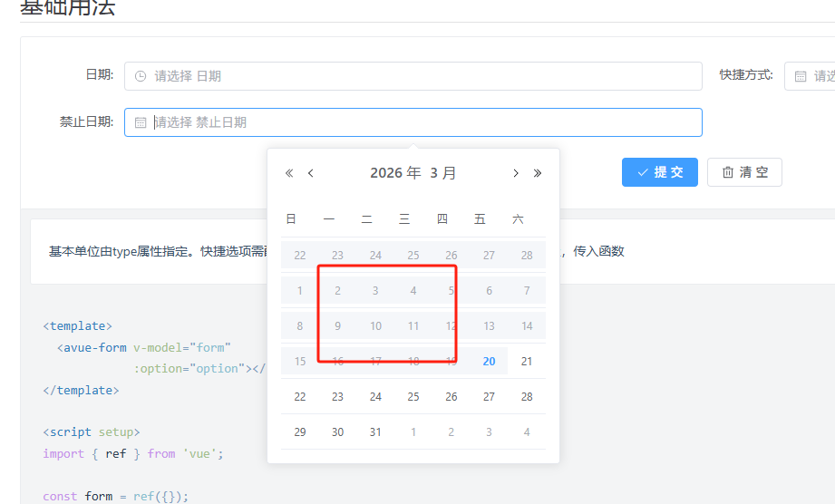Focus the 日期 input field
This screenshot has height=504, width=835.
417,76
